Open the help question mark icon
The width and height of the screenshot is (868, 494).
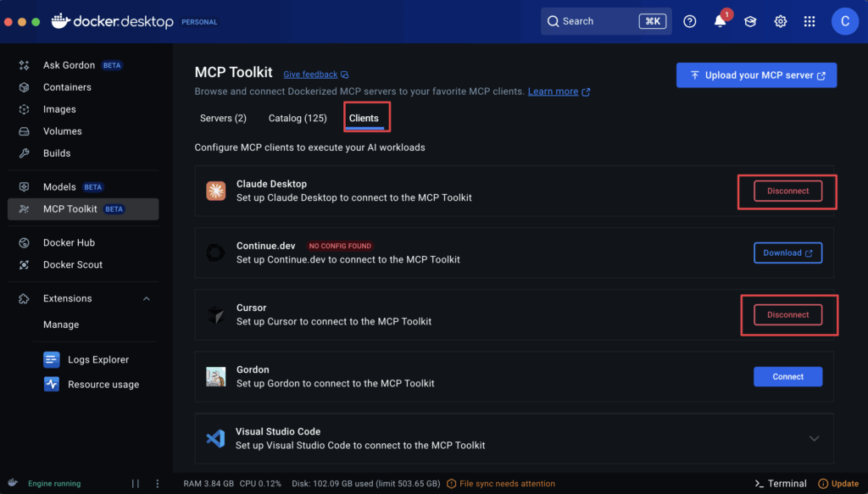[x=690, y=21]
